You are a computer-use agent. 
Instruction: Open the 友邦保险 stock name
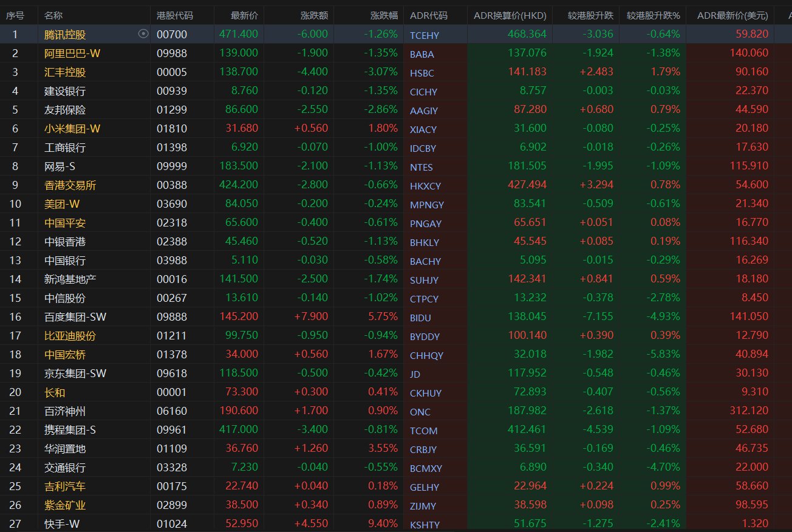pyautogui.click(x=65, y=110)
